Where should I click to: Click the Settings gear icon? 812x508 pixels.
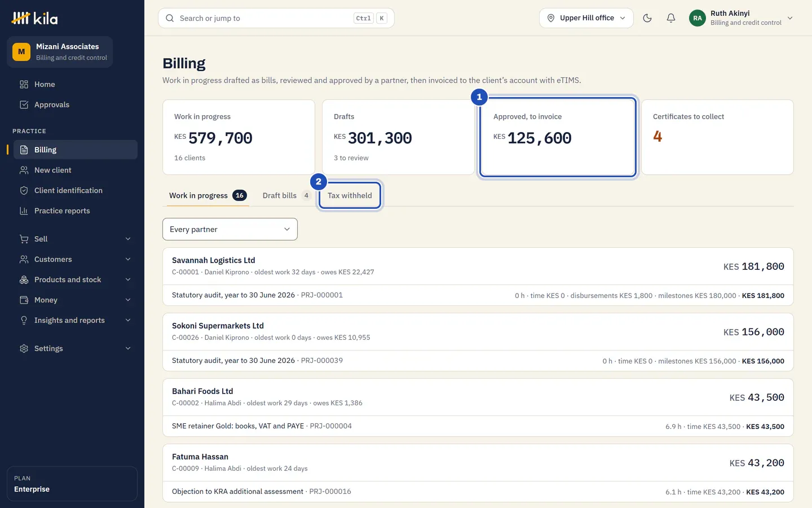(x=24, y=348)
